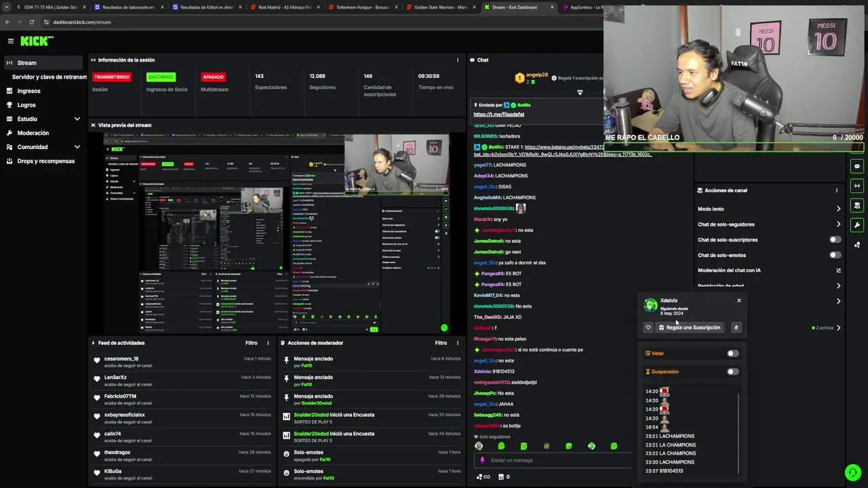Click the green fullscreen icon on stream preview
The image size is (868, 488).
click(x=444, y=328)
